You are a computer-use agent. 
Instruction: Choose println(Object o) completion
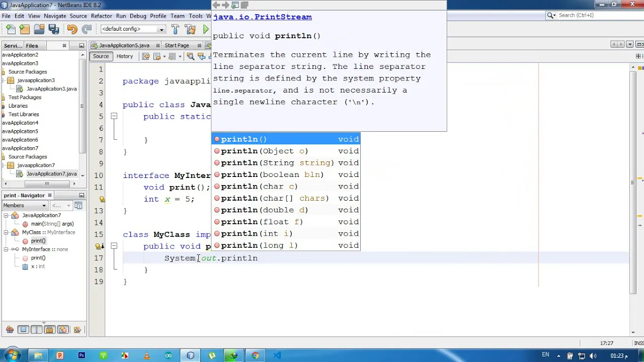coord(286,151)
